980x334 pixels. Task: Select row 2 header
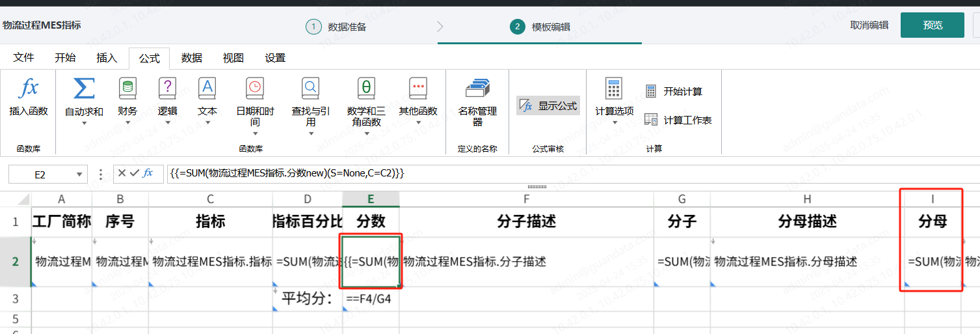[16, 262]
